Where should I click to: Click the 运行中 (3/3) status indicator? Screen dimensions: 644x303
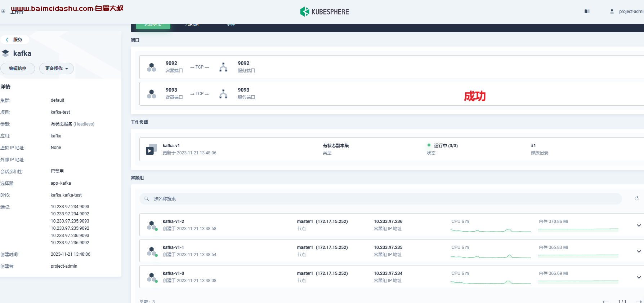tap(442, 146)
